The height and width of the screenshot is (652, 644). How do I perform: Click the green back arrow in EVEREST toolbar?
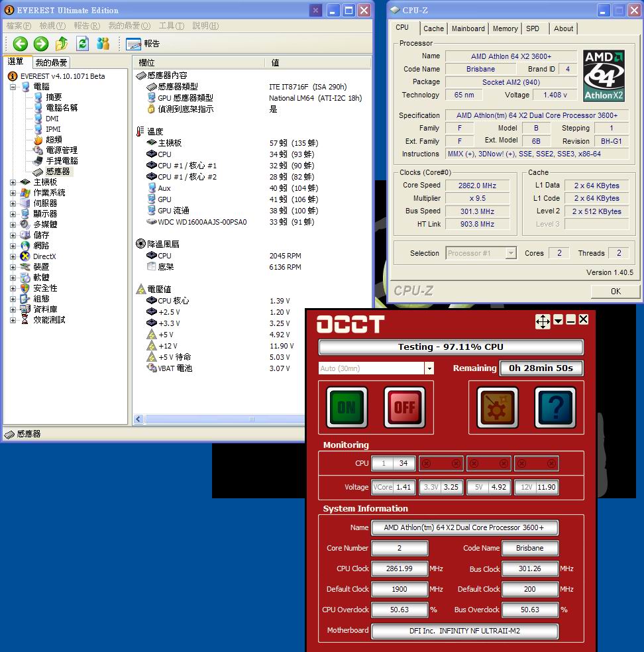(x=21, y=44)
